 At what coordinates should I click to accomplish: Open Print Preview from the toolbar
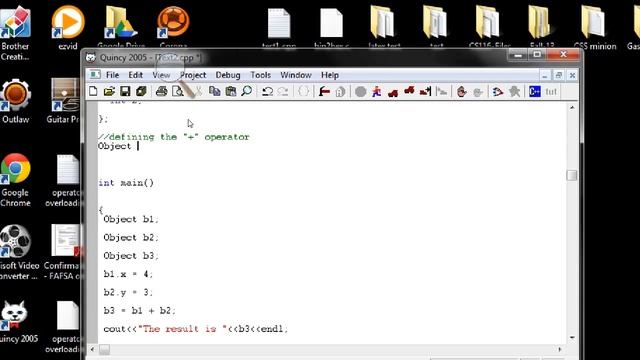[178, 91]
